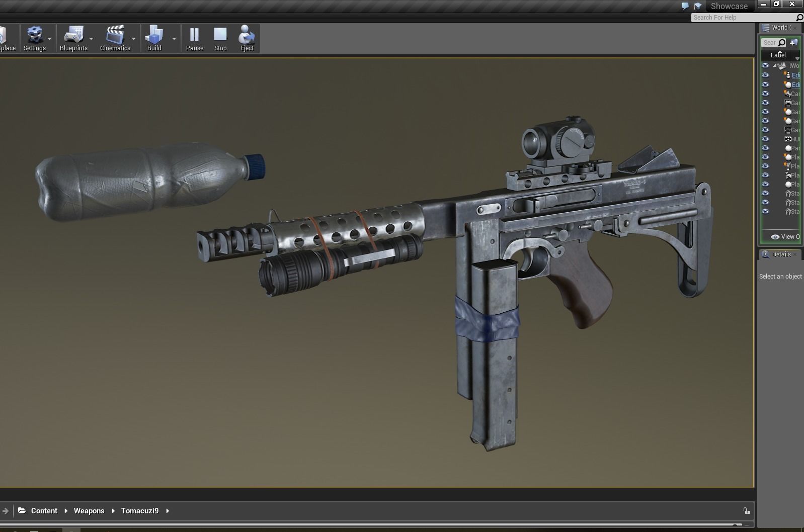Open the column dropdown arrow beside Label
Viewport: 804px width, 532px height.
(x=797, y=59)
